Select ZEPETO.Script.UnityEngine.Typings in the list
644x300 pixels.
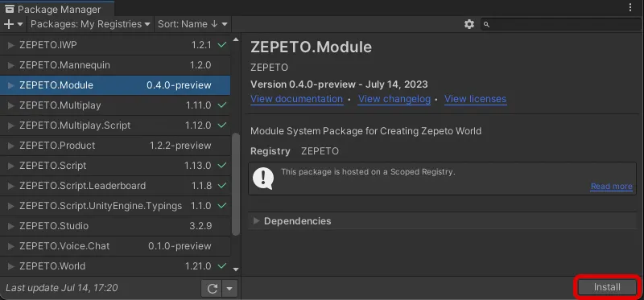tap(115, 206)
